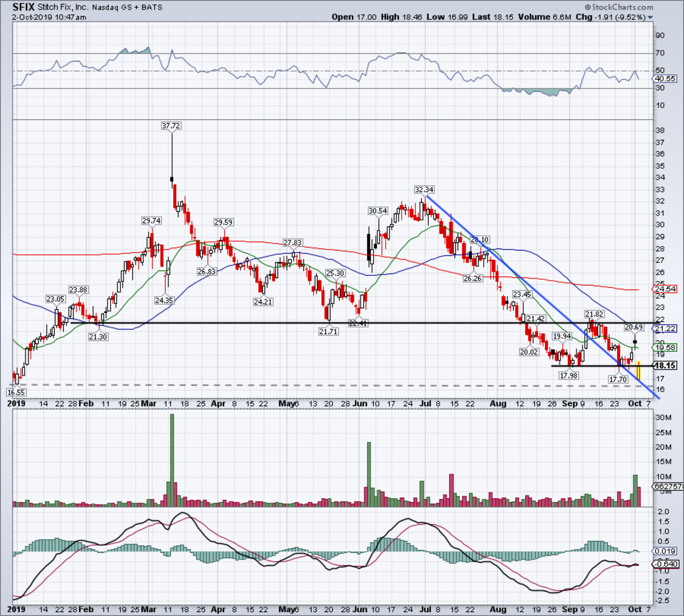684x616 pixels.
Task: Click the 21.42 price label
Action: coord(536,319)
